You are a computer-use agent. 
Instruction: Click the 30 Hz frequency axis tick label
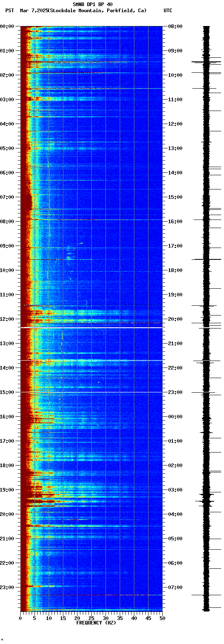(x=106, y=618)
